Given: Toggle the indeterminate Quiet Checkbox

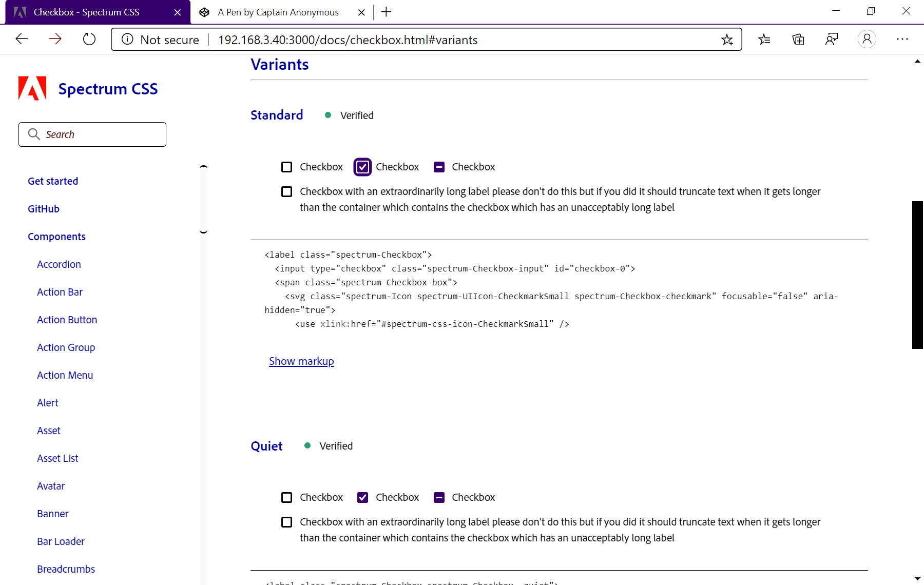Looking at the screenshot, I should click(x=439, y=497).
